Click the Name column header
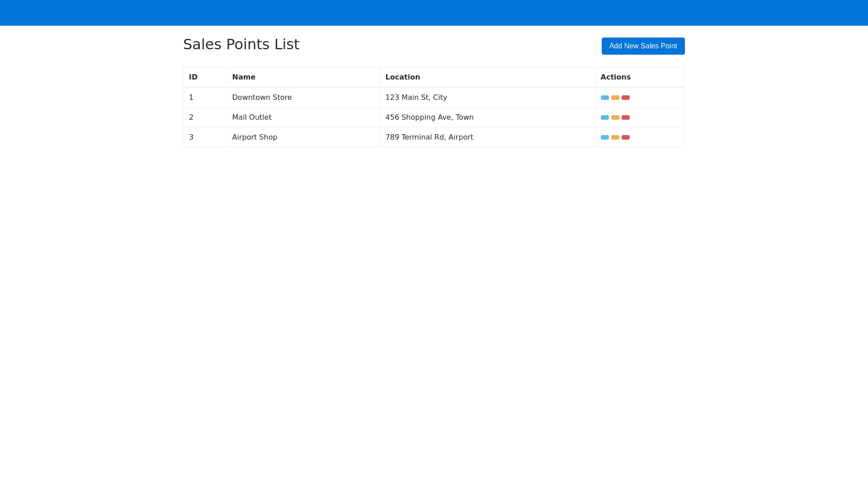Screen dimensions: 868x488 click(244, 77)
